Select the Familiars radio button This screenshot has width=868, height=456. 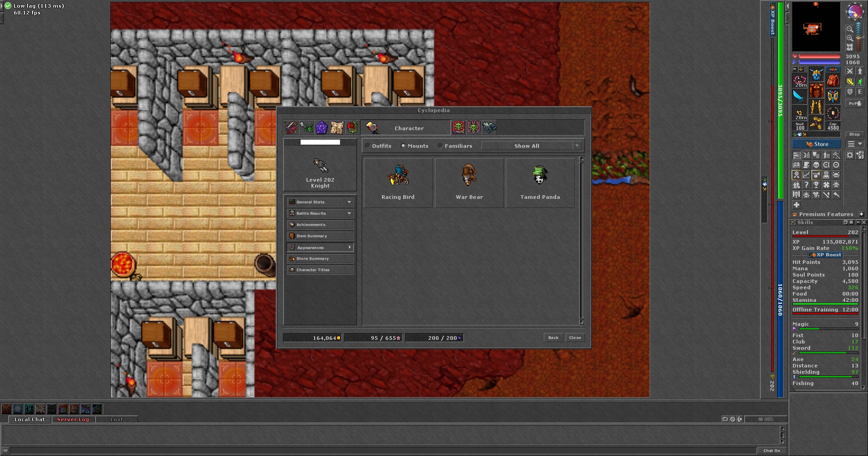(x=440, y=146)
